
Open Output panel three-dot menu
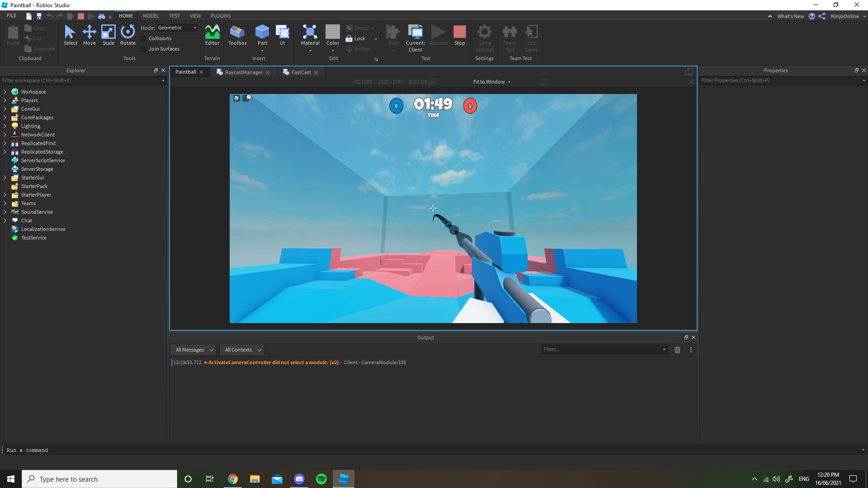click(691, 350)
